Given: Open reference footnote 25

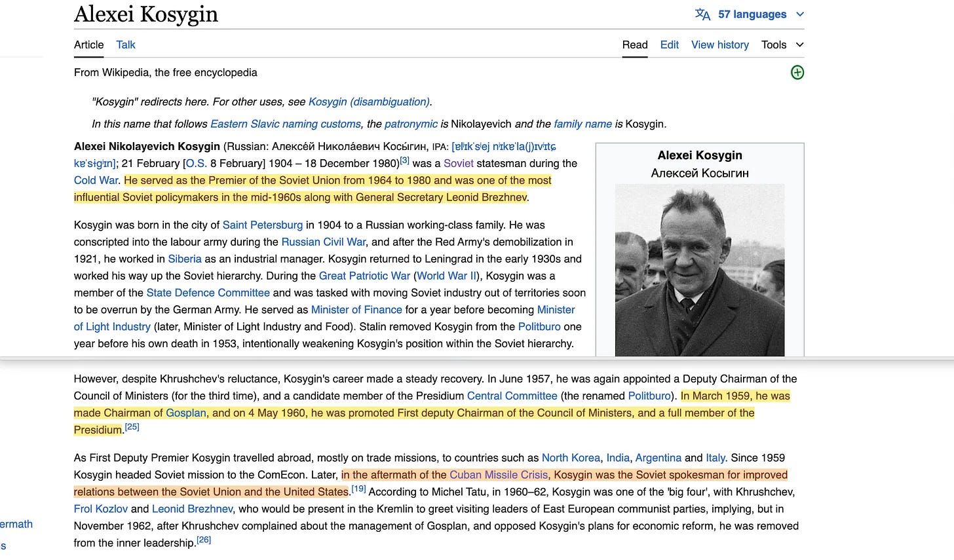Looking at the screenshot, I should coord(132,427).
